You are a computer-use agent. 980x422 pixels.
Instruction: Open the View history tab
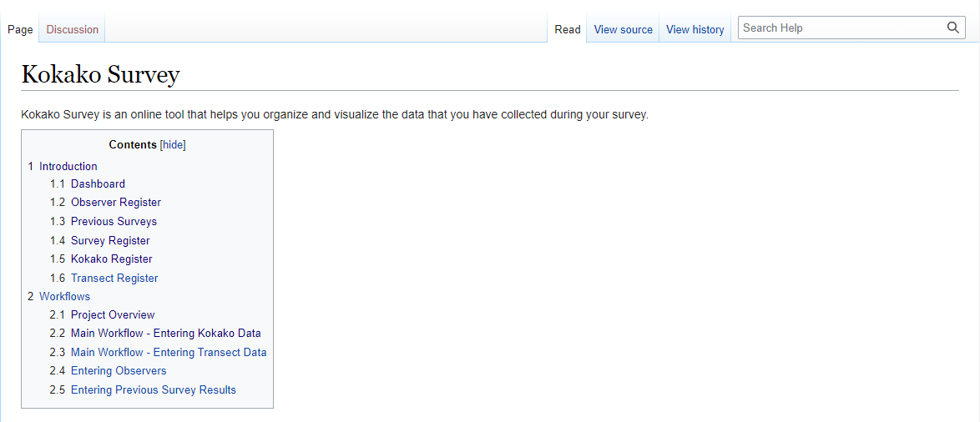pos(695,29)
